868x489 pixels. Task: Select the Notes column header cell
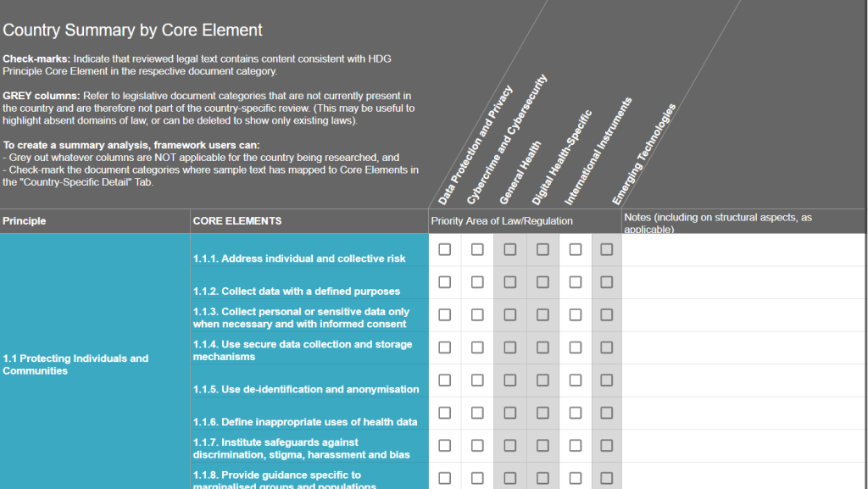point(743,221)
